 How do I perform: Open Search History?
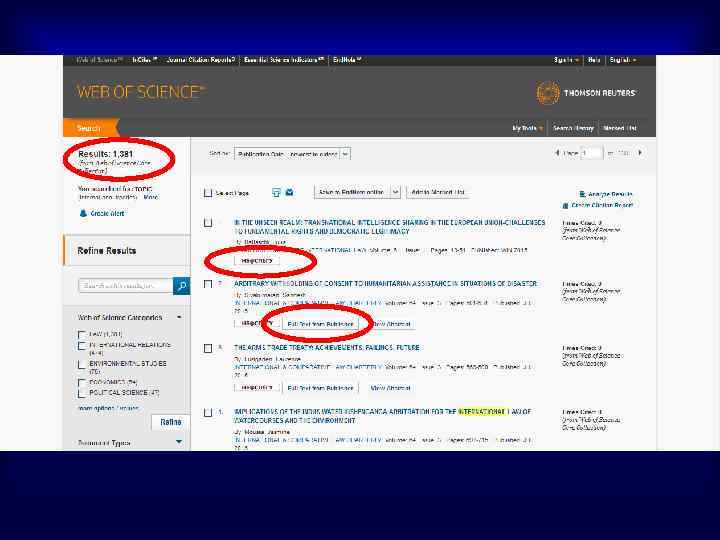click(573, 128)
